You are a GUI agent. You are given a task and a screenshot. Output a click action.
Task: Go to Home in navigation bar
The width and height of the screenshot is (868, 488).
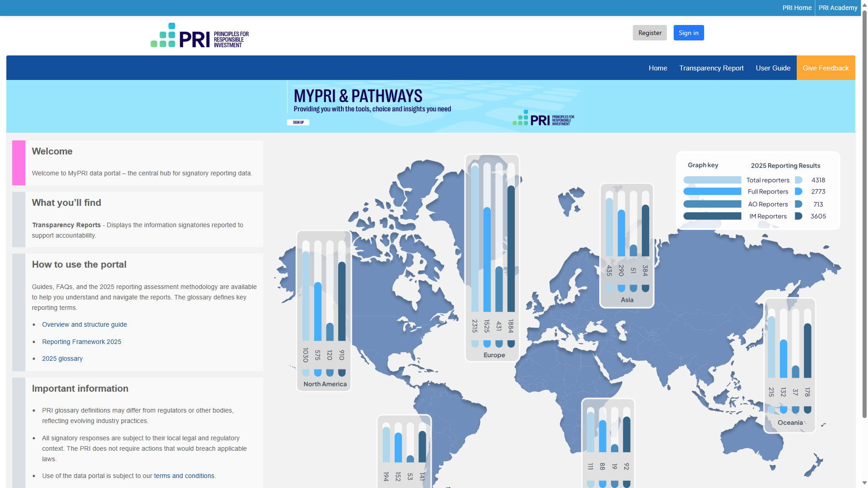point(658,68)
